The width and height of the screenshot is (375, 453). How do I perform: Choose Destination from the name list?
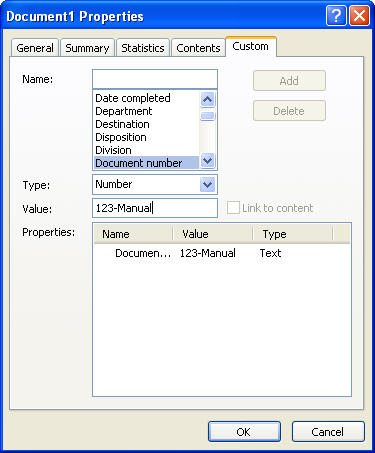click(x=147, y=124)
